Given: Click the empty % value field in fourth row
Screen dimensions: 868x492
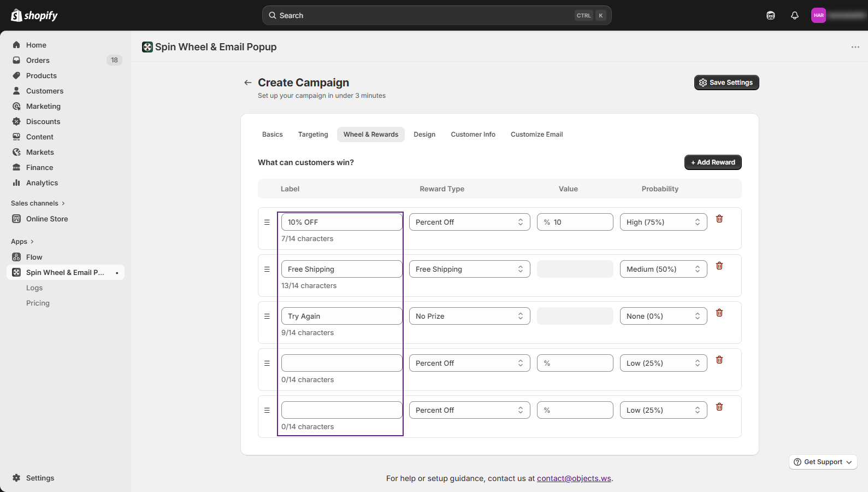Looking at the screenshot, I should tap(575, 363).
